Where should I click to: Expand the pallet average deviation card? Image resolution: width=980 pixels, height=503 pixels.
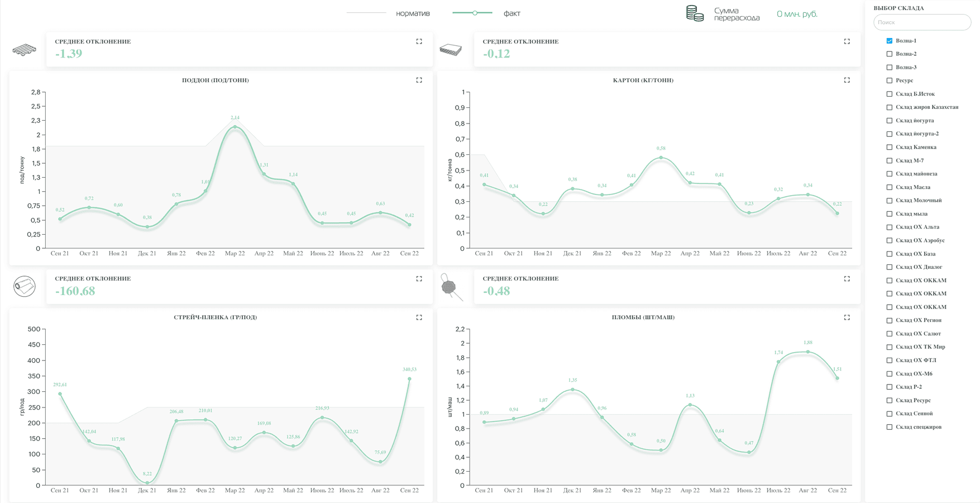(419, 41)
